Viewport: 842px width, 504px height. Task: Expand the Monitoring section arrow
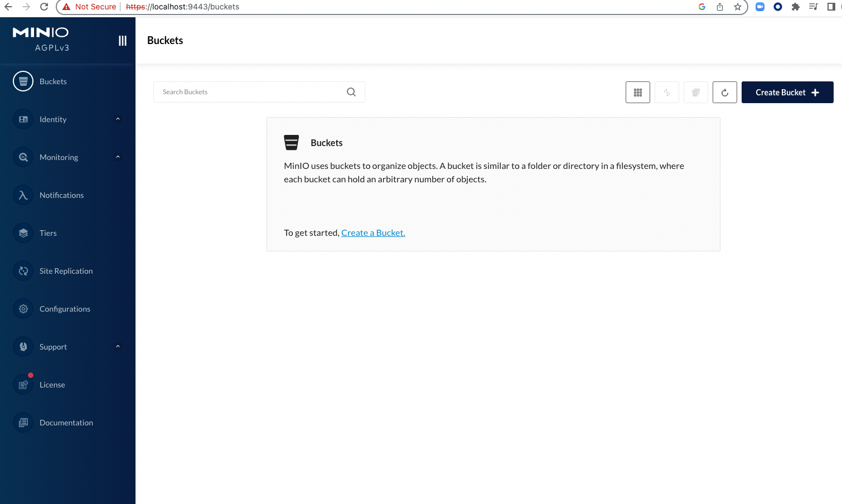[x=118, y=157]
